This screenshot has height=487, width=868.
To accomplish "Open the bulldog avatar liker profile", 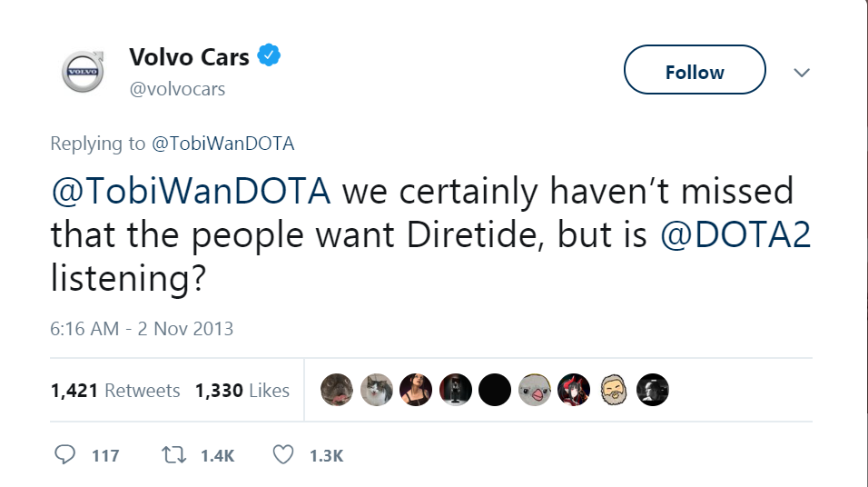I will tap(338, 390).
